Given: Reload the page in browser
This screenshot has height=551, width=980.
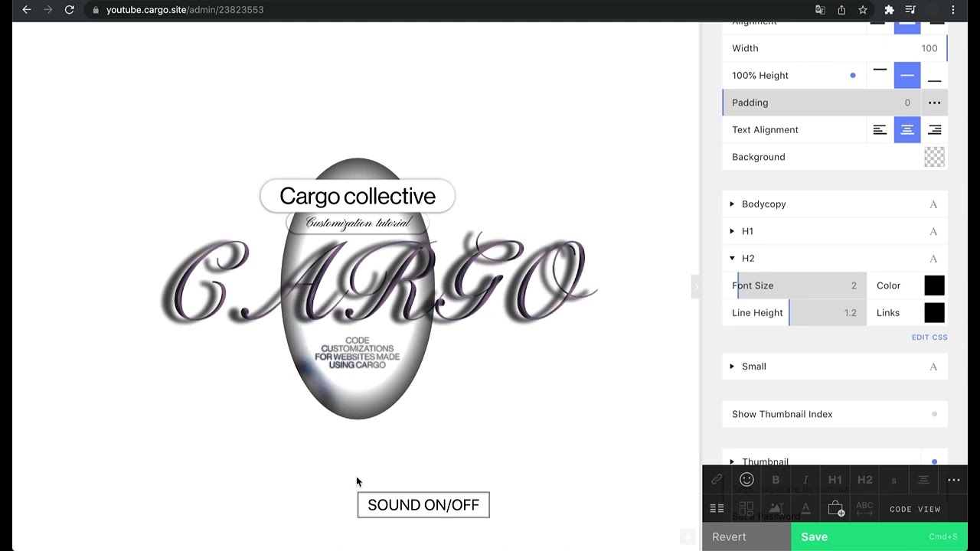Looking at the screenshot, I should pyautogui.click(x=69, y=10).
